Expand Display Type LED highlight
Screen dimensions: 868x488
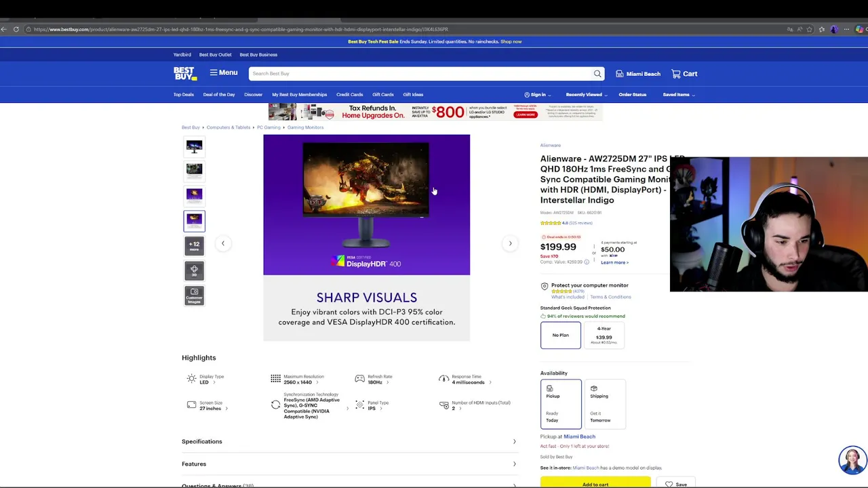[x=205, y=380]
